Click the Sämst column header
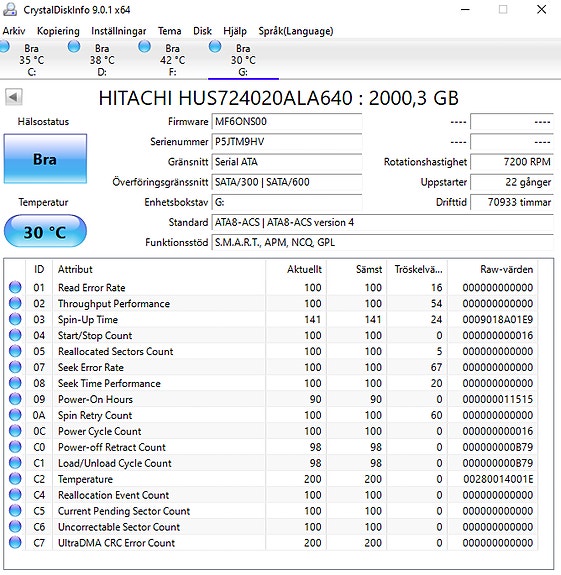 coord(356,270)
